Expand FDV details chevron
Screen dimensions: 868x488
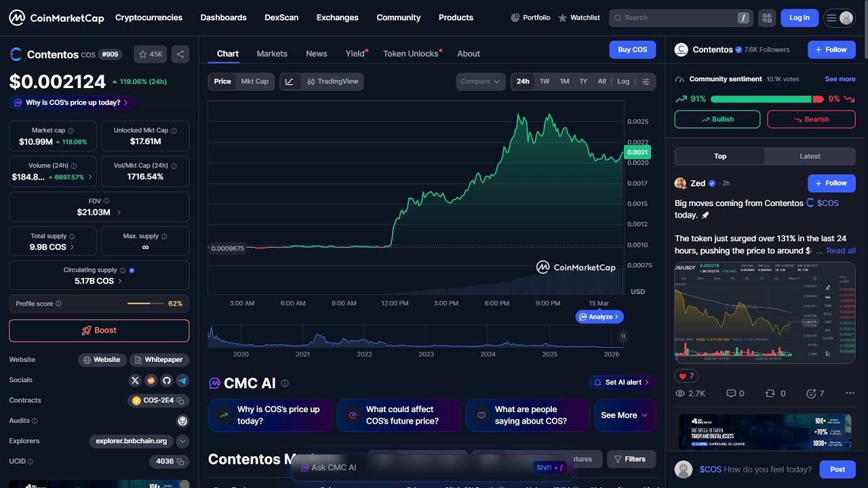(x=119, y=212)
